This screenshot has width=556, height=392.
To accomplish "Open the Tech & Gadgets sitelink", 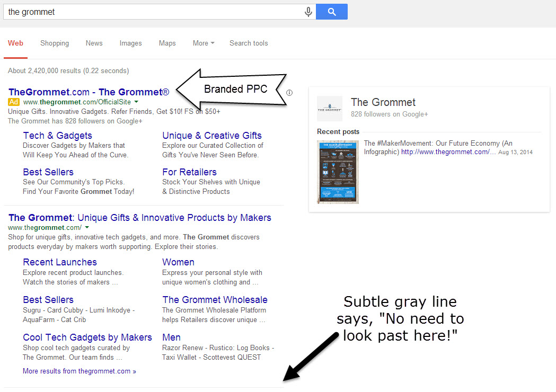I will pyautogui.click(x=57, y=136).
